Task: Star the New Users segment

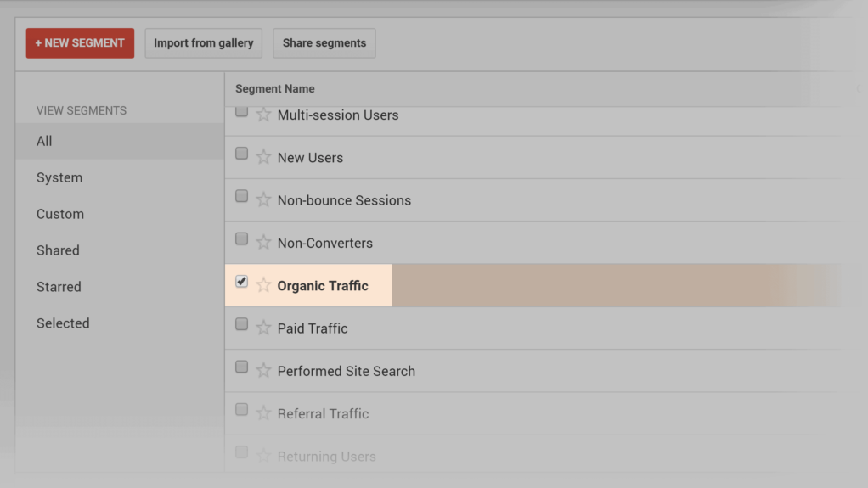Action: point(263,157)
